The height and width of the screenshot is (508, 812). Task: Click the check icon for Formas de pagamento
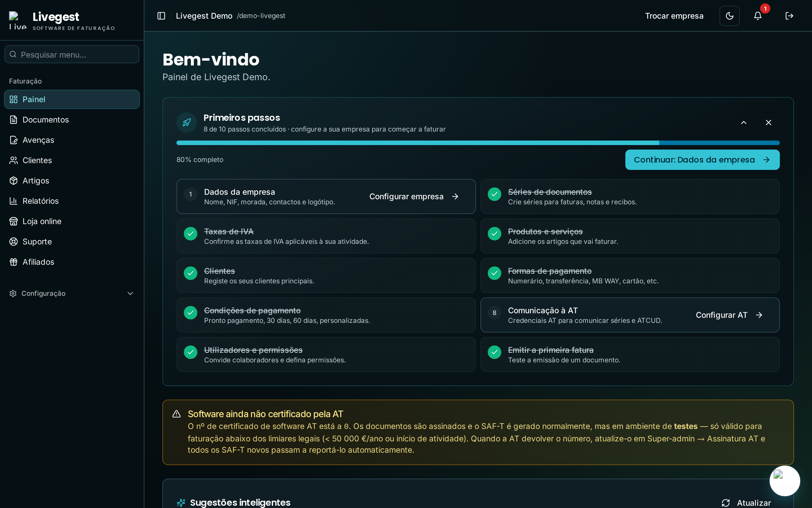coord(494,273)
